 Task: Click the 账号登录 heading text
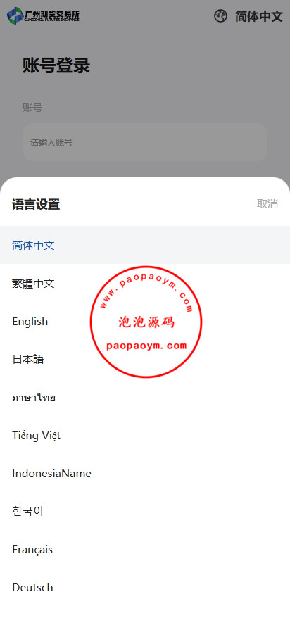point(56,65)
